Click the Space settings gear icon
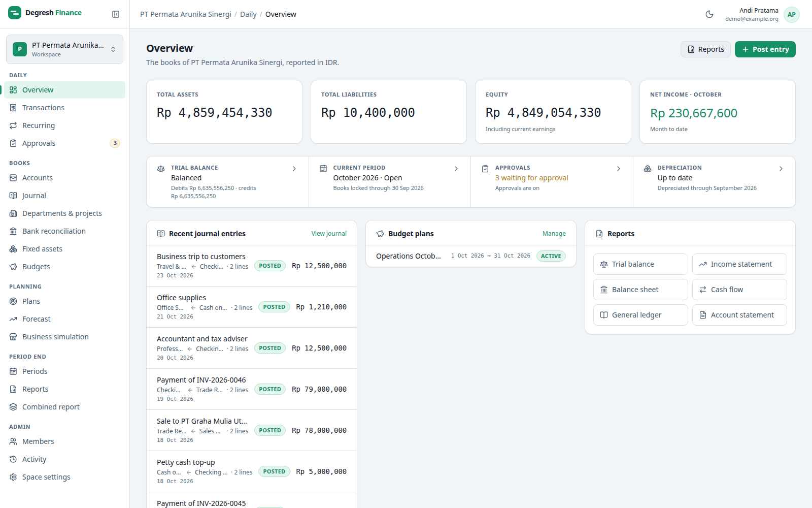The image size is (812, 508). (x=13, y=477)
